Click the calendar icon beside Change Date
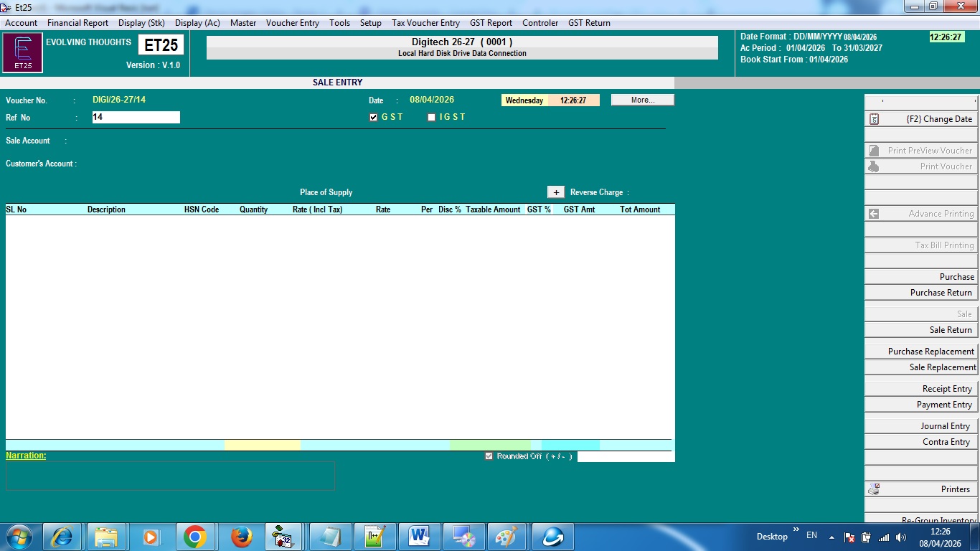 point(874,119)
